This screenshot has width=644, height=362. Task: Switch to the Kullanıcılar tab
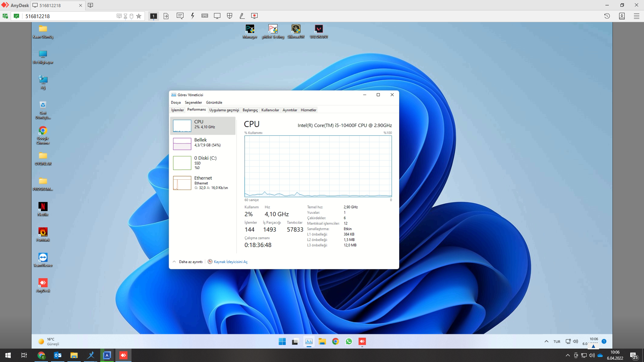270,110
